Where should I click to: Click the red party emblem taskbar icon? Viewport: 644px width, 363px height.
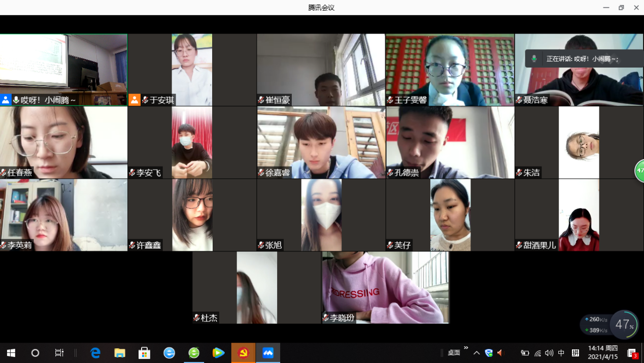pos(243,353)
